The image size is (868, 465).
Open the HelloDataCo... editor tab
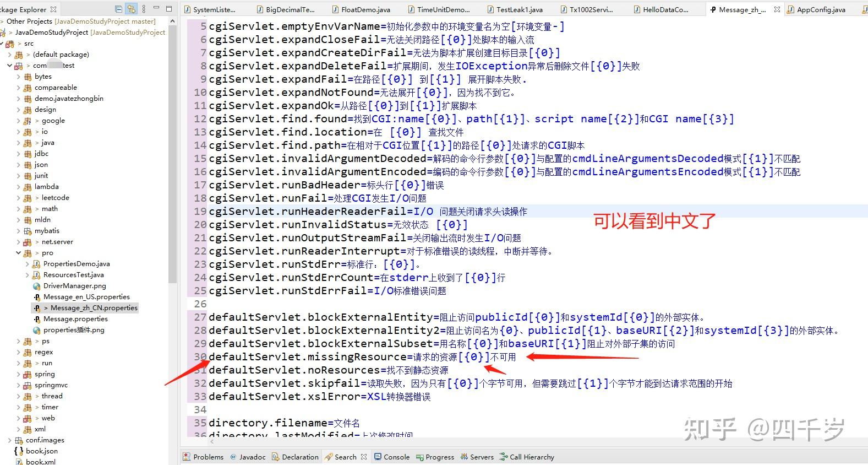coord(660,9)
